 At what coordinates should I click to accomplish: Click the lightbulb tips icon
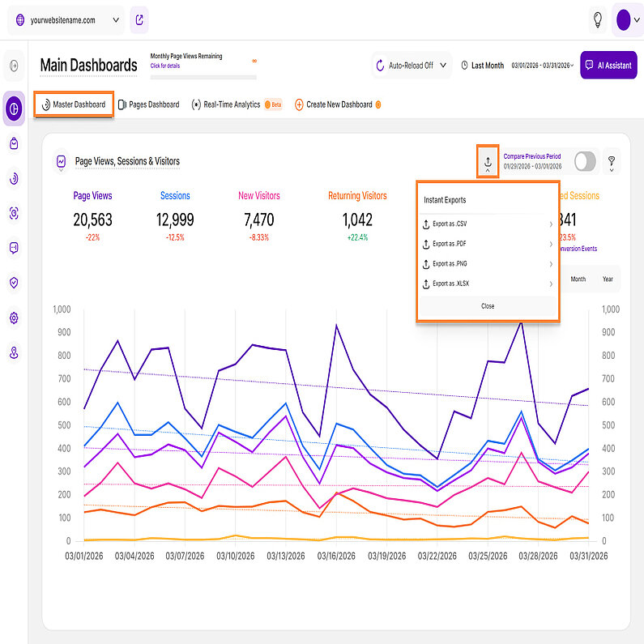coord(598,20)
